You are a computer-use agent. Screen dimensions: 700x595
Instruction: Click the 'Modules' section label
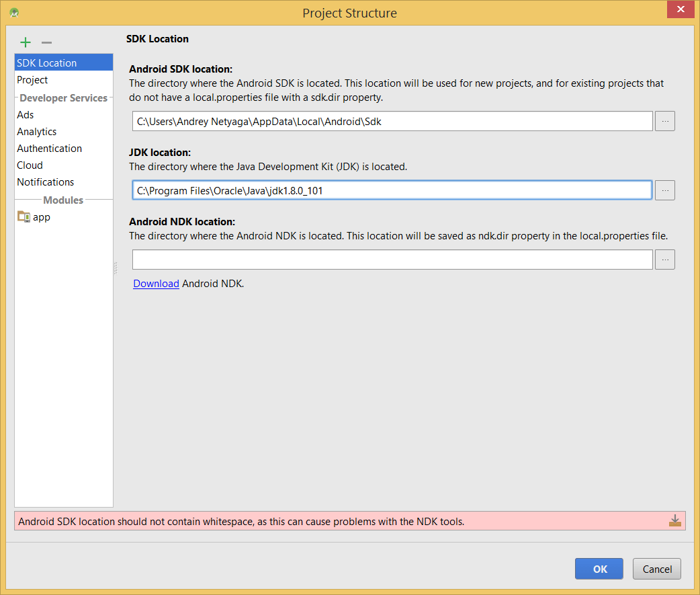pyautogui.click(x=63, y=200)
